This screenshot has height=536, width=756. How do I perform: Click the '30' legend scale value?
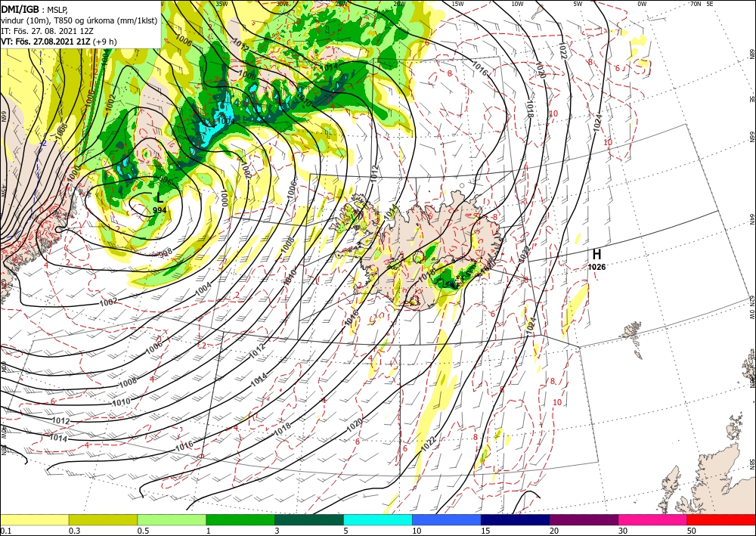coord(623,531)
